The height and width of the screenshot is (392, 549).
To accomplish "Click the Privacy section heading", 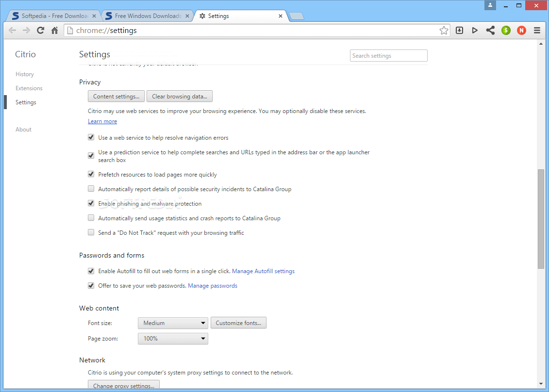I will (x=90, y=82).
